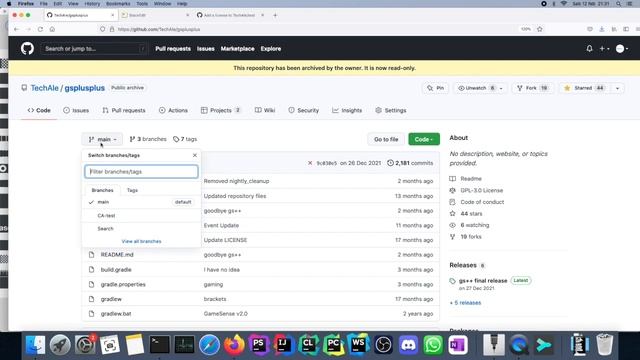
Task: Show + 5 releases
Action: coord(465,302)
